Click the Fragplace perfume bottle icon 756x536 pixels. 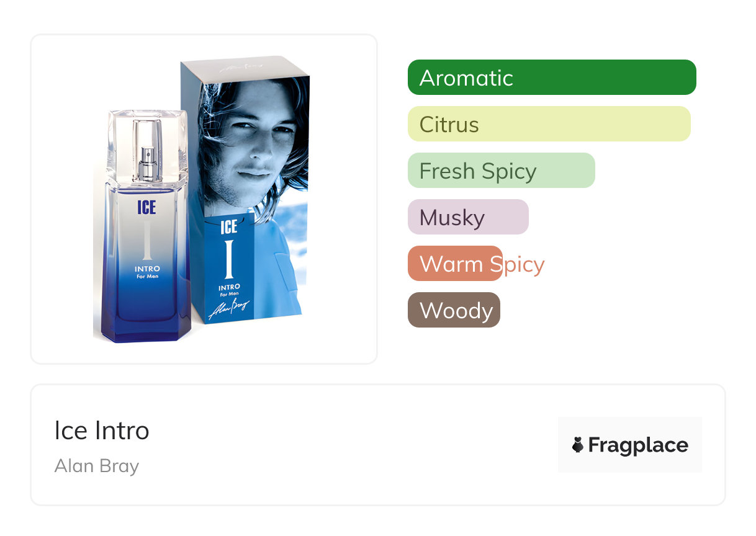(x=578, y=445)
